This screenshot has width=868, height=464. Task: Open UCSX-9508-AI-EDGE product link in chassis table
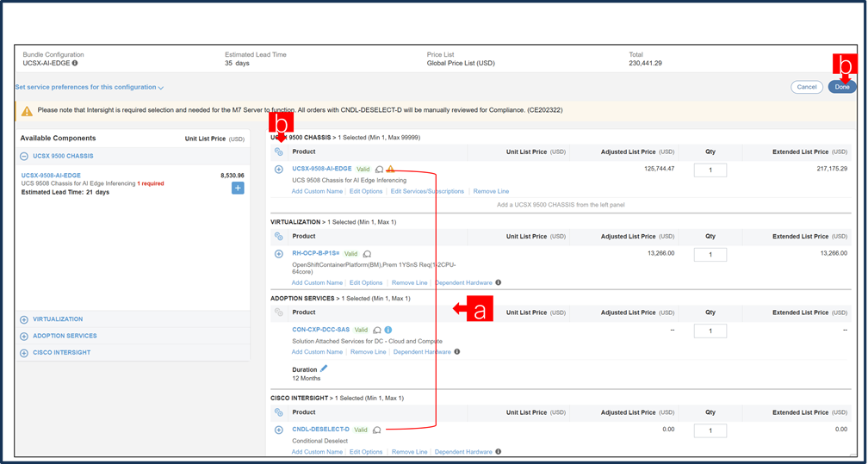(x=322, y=169)
